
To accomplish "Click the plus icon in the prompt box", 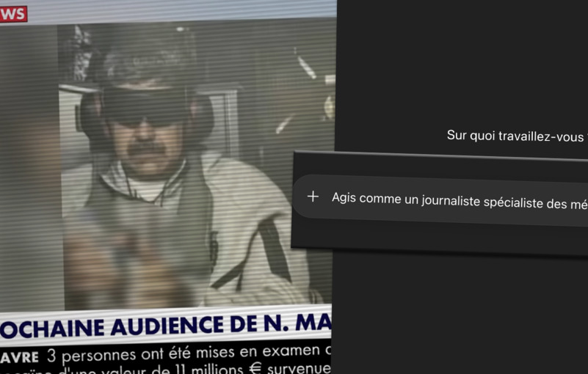I will pos(313,196).
